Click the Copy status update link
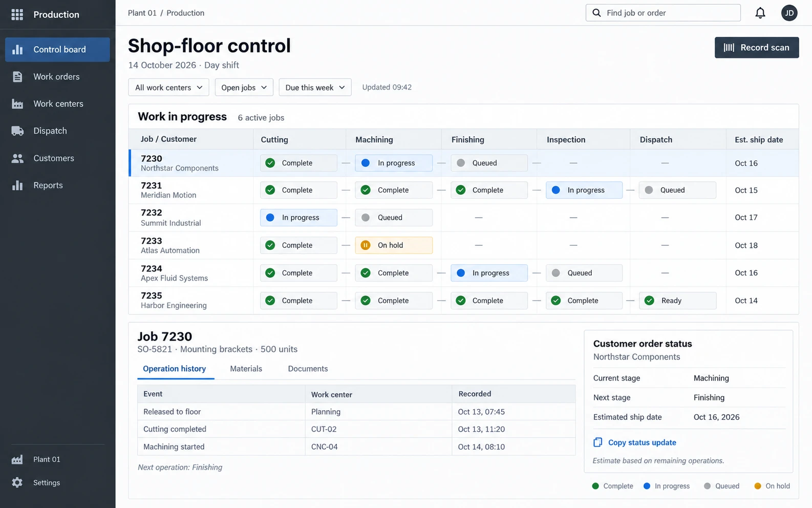812x508 pixels. pyautogui.click(x=642, y=442)
